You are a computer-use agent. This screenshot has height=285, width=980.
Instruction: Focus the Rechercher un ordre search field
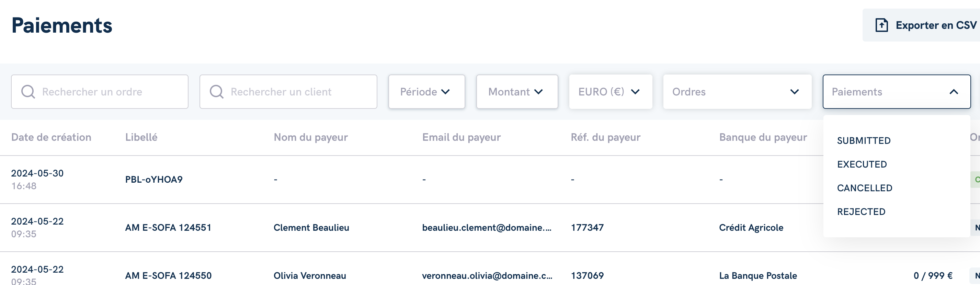coord(100,92)
